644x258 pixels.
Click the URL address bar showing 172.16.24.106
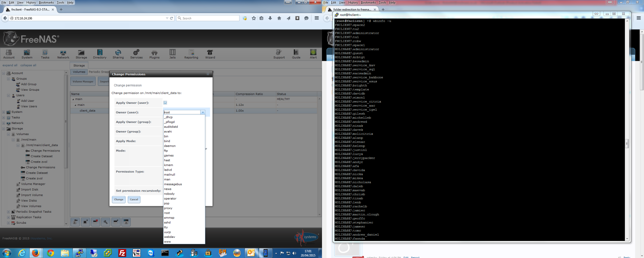pos(89,18)
